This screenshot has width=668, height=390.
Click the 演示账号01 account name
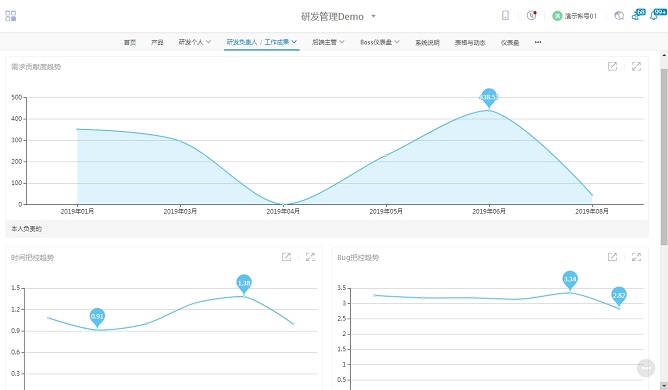pyautogui.click(x=581, y=16)
